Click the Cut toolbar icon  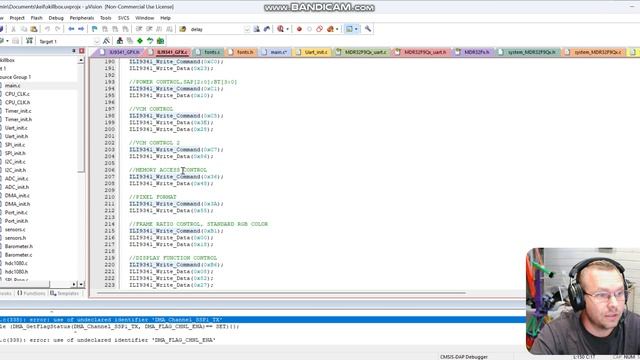coord(13,29)
